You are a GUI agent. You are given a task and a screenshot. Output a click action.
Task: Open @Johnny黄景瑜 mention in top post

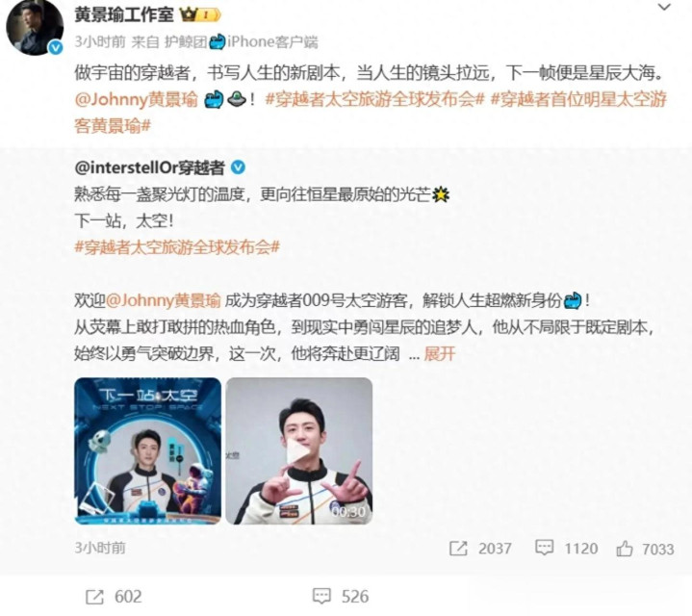[x=136, y=100]
